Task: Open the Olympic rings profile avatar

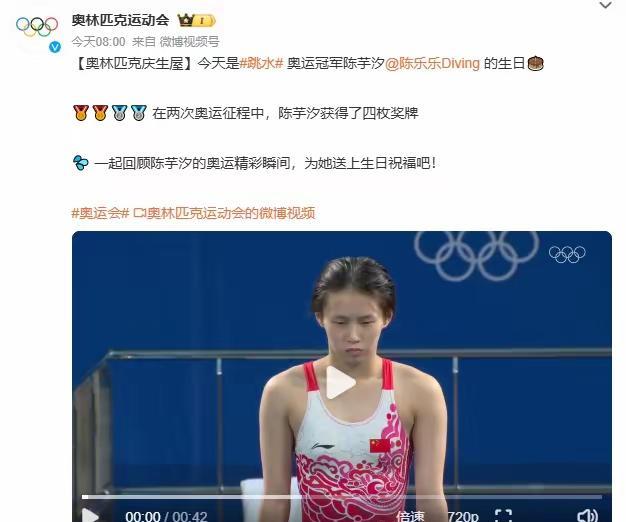Action: pos(37,27)
